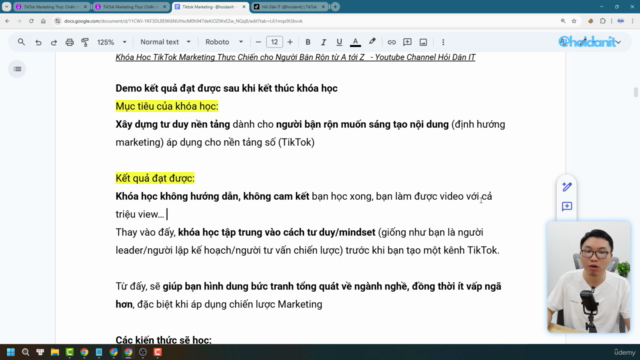The height and width of the screenshot is (360, 640).
Task: Open File Explorer from taskbar
Action: 55,352
